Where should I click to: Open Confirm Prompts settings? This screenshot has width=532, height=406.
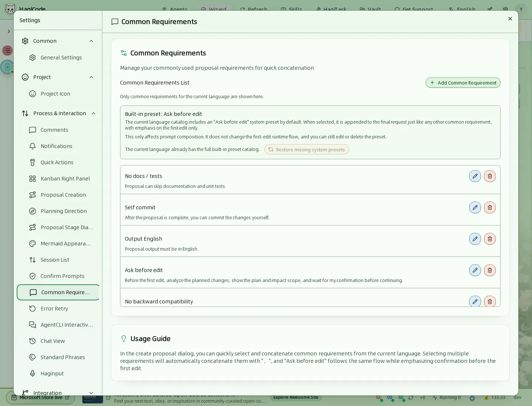click(x=58, y=276)
